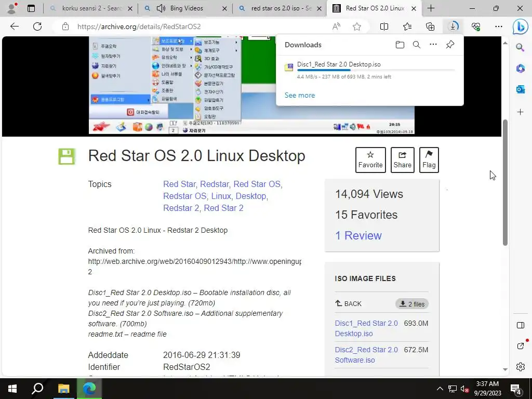532x399 pixels.
Task: Click BACK in ISO image files
Action: tap(349, 303)
